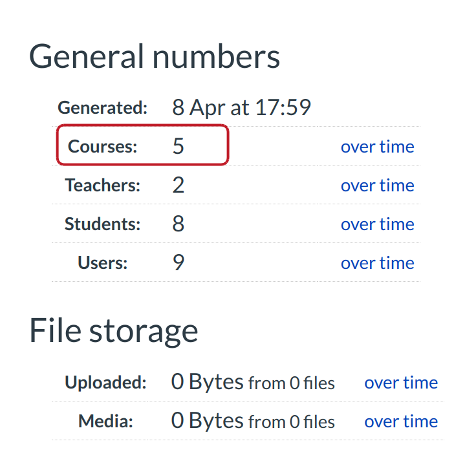Open the Media "over time" link
This screenshot has width=476, height=459.
[x=401, y=422]
